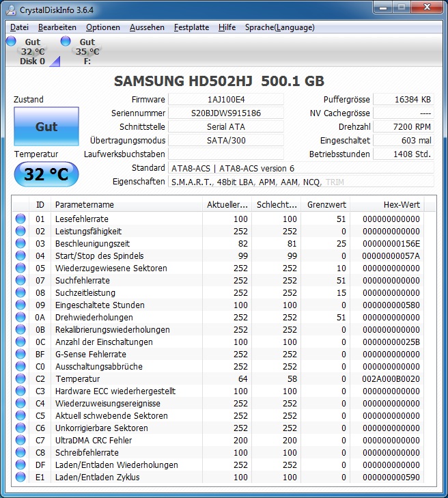Click the status orb for G-Sense Fehlerrate
The width and height of the screenshot is (448, 498).
20,354
